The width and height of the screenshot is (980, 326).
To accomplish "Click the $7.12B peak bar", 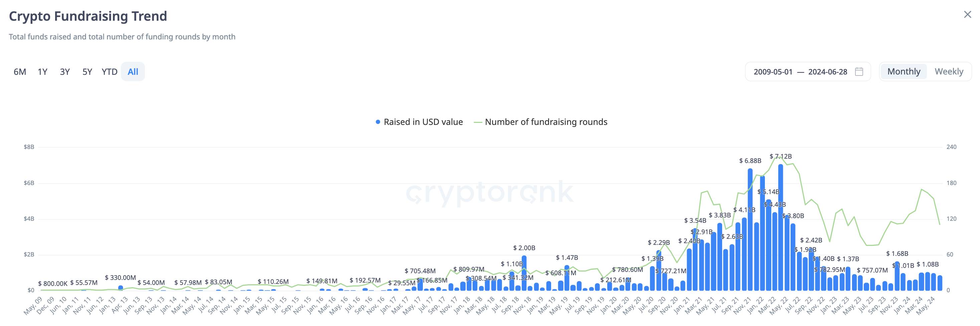I will pos(781,228).
